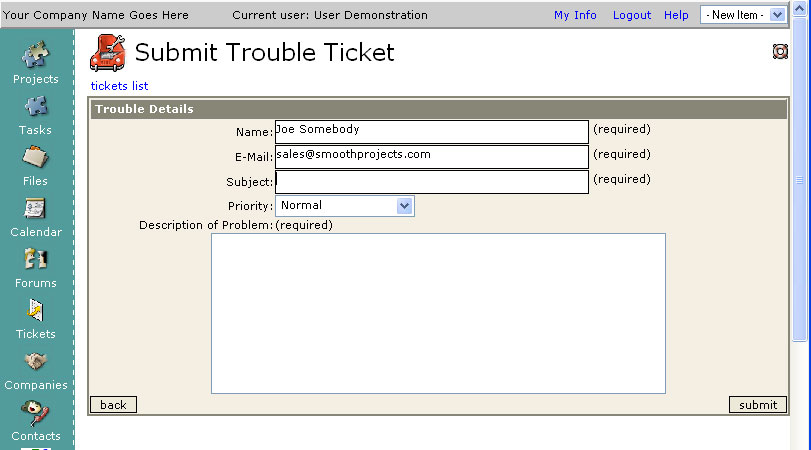Click the Tasks label in sidebar
Screen dimensions: 811x450
[35, 130]
